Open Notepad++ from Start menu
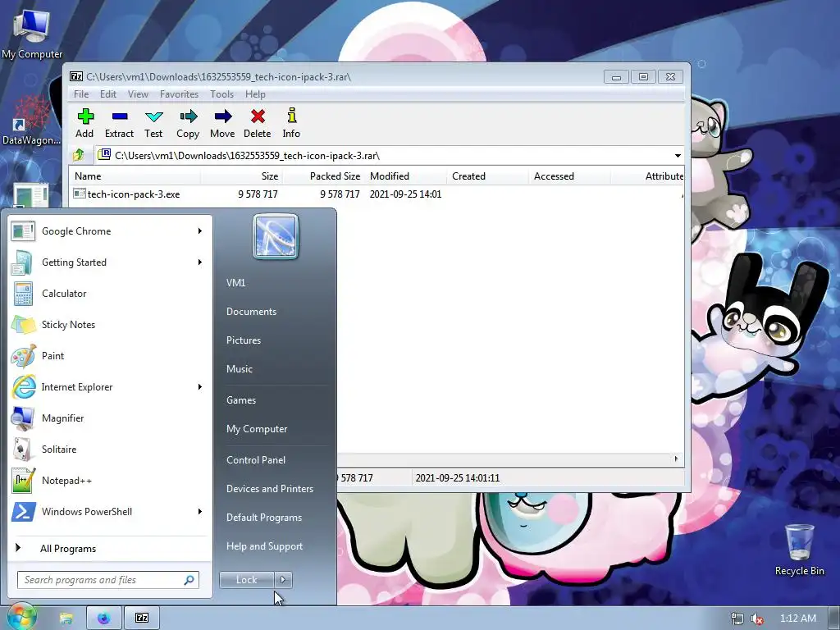840x630 pixels. point(111,481)
